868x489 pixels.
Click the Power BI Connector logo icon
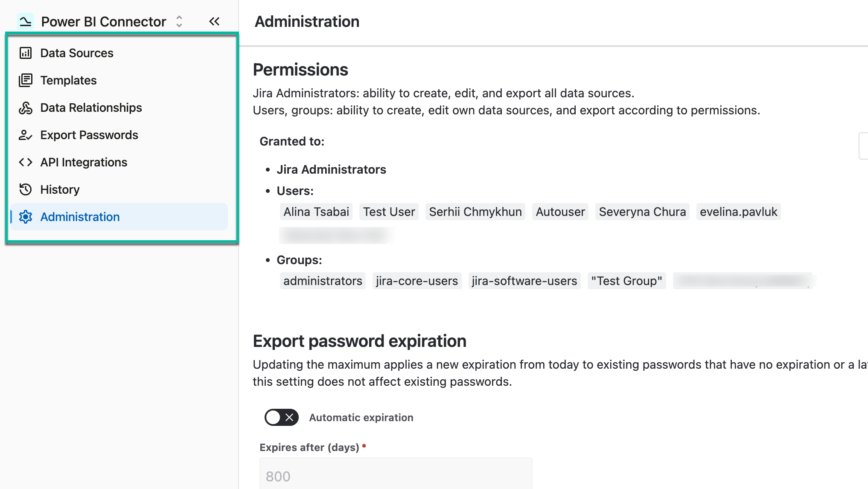[x=26, y=21]
